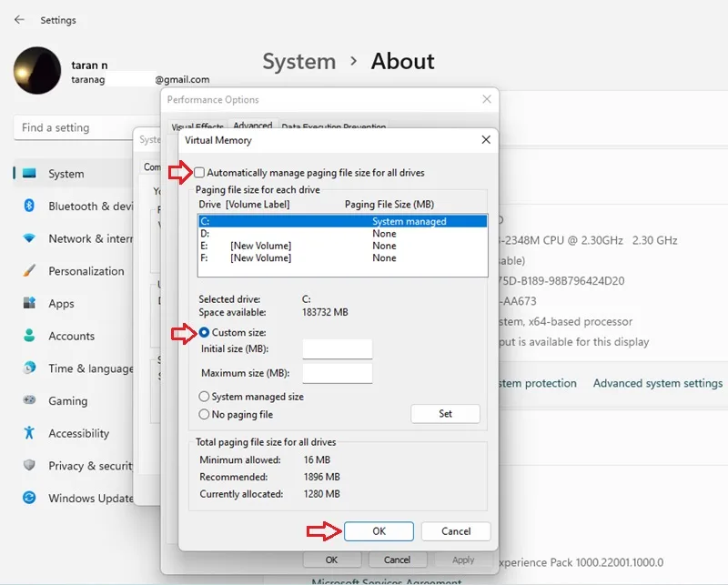Open the Windows Update icon

point(29,498)
